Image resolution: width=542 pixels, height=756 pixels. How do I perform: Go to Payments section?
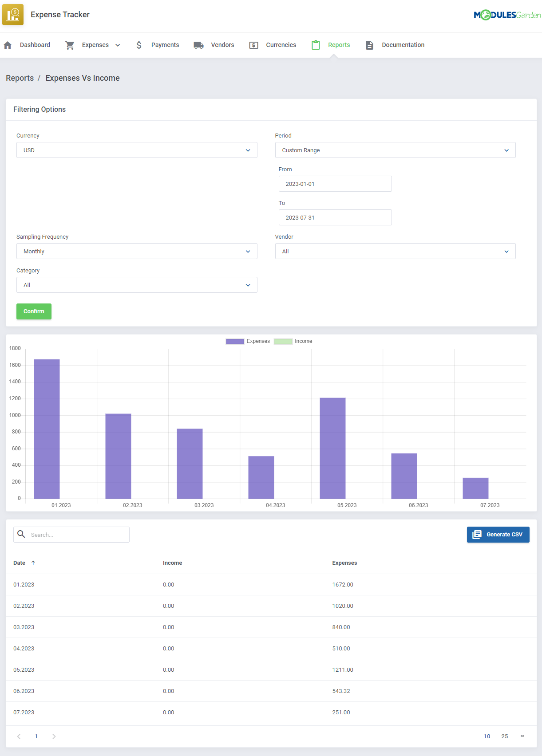click(165, 45)
